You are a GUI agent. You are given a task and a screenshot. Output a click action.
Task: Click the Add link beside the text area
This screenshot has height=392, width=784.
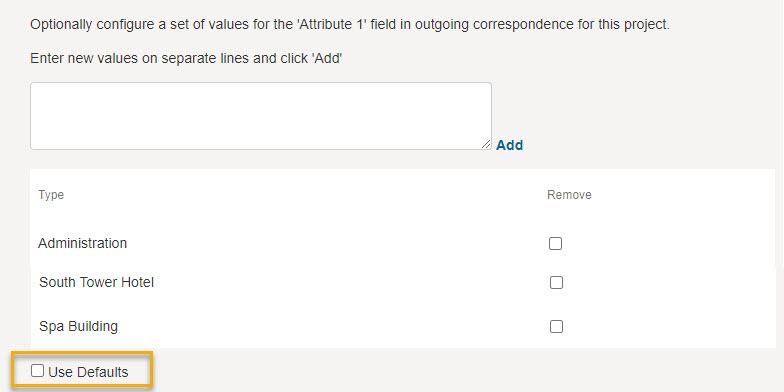(510, 145)
